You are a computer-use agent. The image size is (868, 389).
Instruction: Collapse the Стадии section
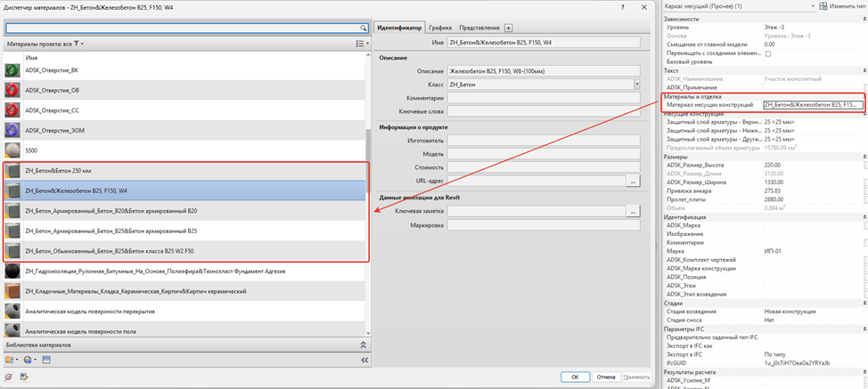click(864, 304)
